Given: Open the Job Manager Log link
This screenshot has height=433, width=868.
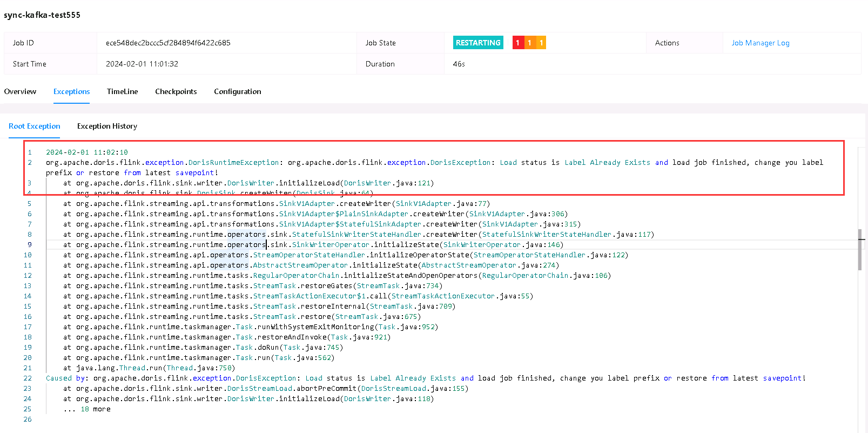Looking at the screenshot, I should point(761,43).
